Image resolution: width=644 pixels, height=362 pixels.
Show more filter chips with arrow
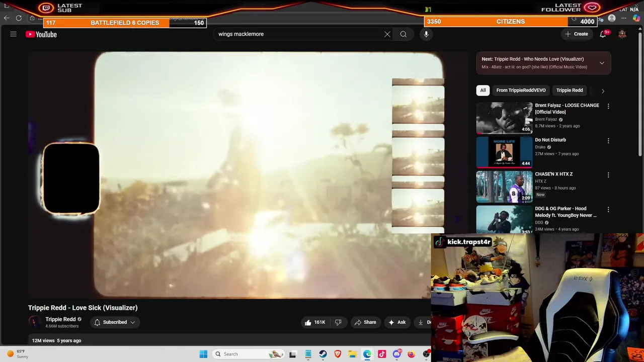pyautogui.click(x=603, y=91)
